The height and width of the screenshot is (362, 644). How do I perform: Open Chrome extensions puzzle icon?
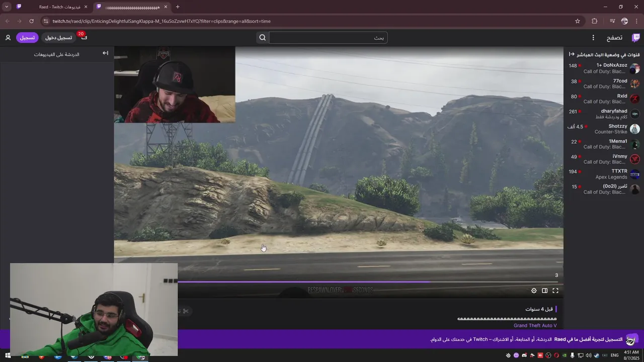coord(595,21)
